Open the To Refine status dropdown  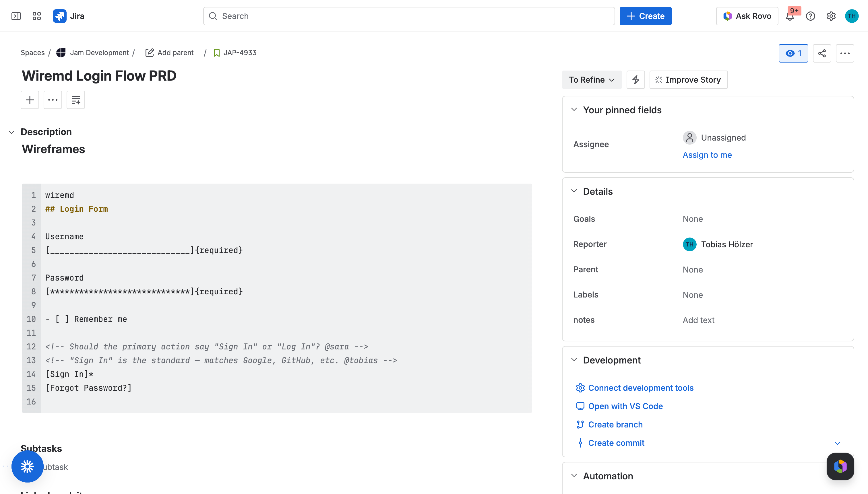pos(592,80)
